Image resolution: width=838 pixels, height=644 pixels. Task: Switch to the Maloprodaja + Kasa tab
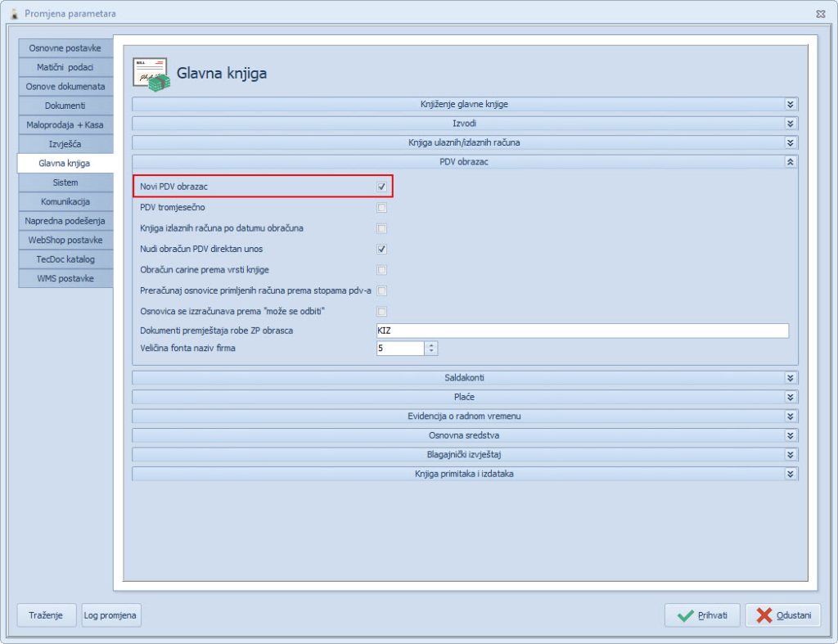[x=65, y=125]
